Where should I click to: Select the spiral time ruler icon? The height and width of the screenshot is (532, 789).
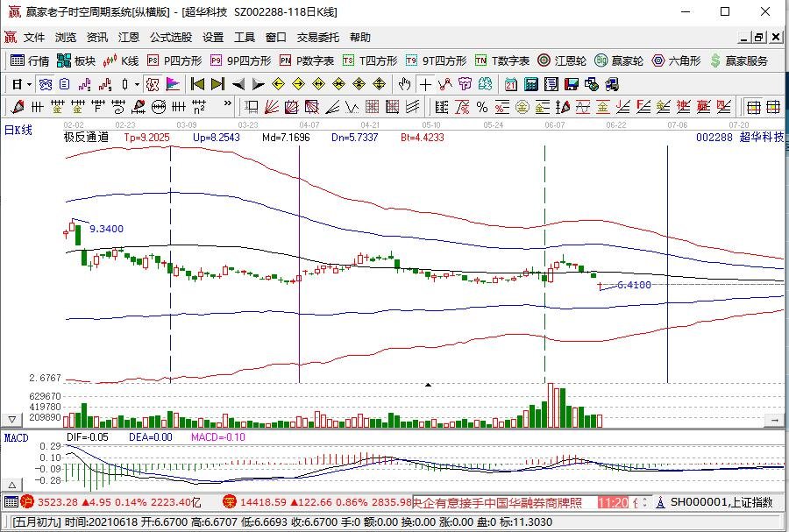tap(118, 106)
